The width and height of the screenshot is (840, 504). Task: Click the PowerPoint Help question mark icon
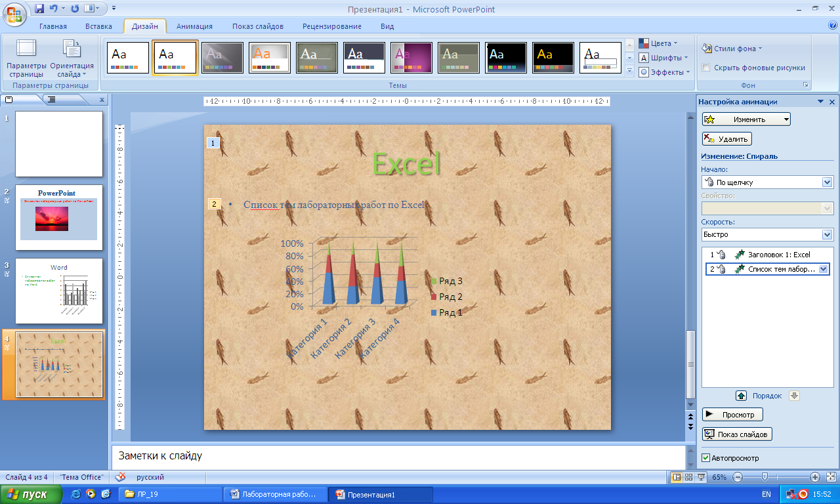(833, 26)
